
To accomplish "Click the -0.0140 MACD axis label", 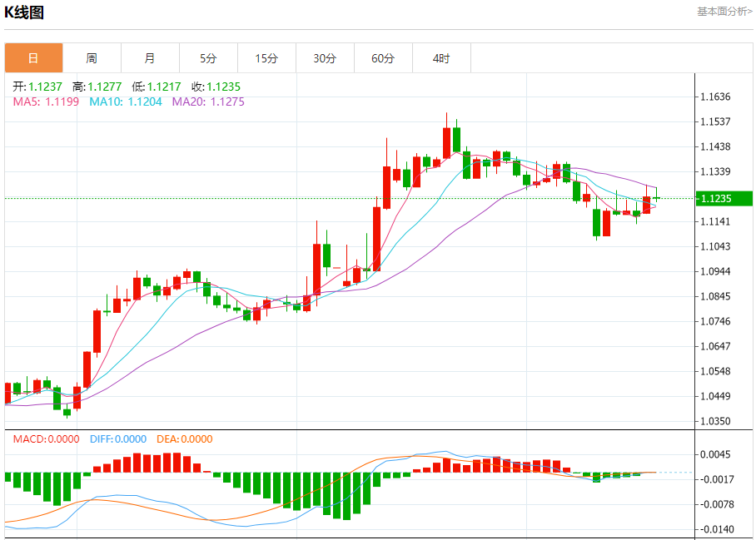I will coord(717,529).
